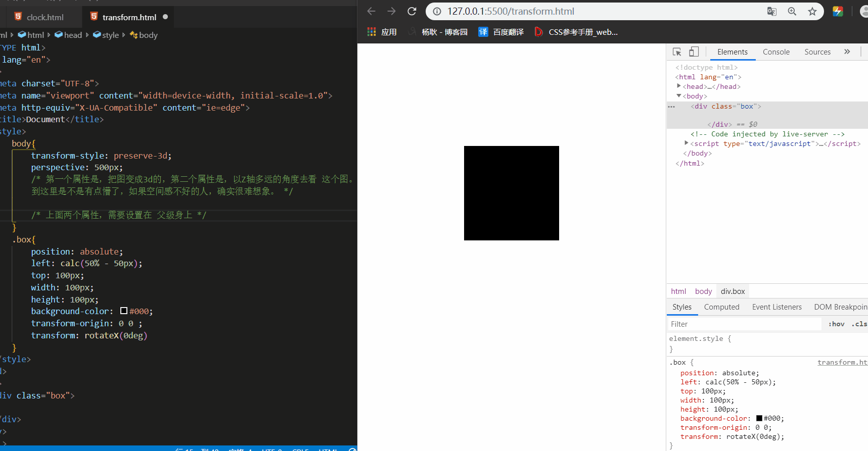Collapse the body node in DOM tree
This screenshot has width=868, height=451.
[679, 96]
